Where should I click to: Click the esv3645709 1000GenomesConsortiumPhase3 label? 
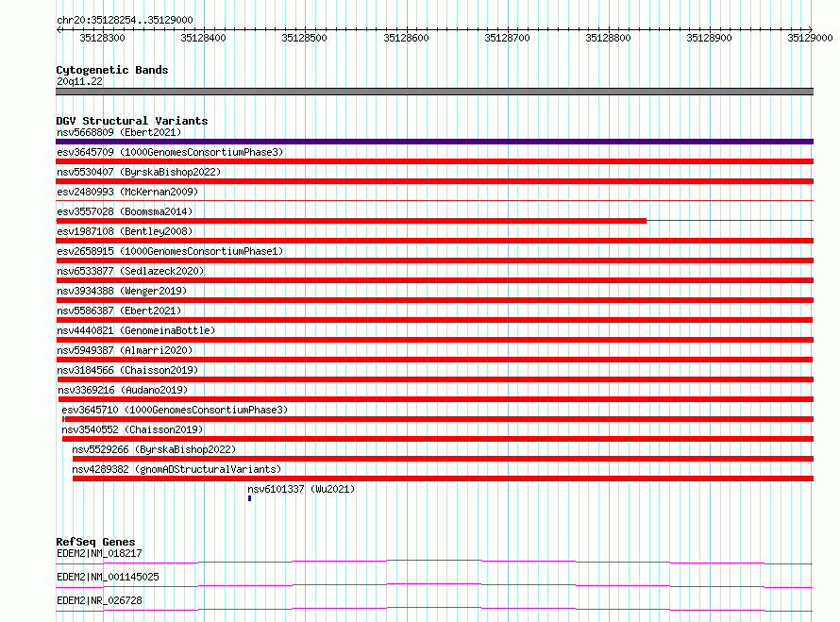(x=170, y=152)
